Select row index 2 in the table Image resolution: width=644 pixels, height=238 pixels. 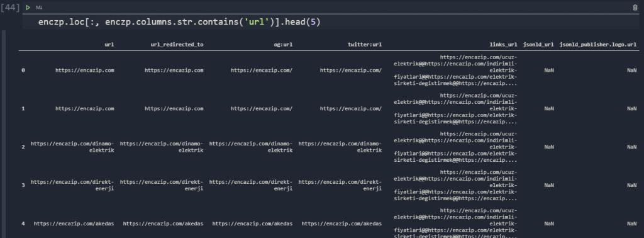[x=23, y=147]
